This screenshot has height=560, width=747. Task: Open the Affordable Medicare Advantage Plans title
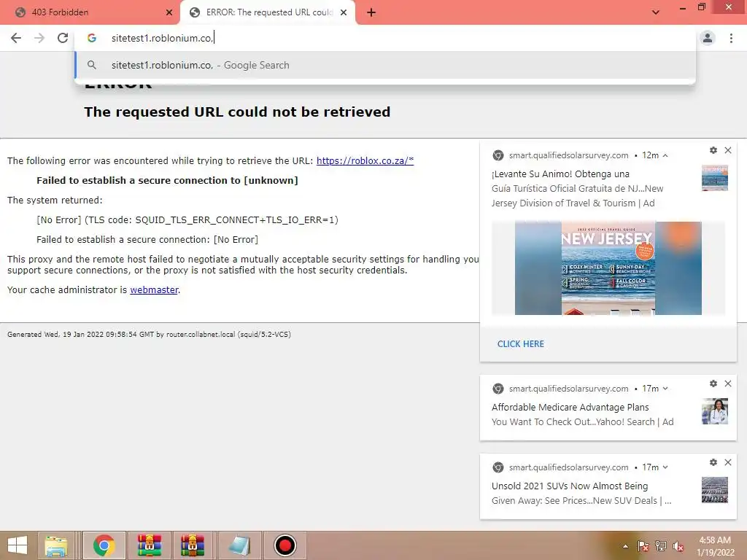570,407
